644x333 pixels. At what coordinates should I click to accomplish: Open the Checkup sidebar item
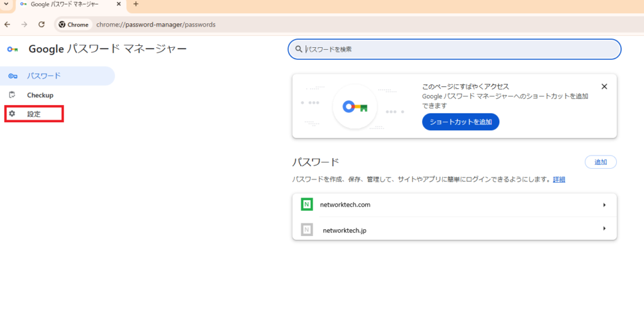57,95
